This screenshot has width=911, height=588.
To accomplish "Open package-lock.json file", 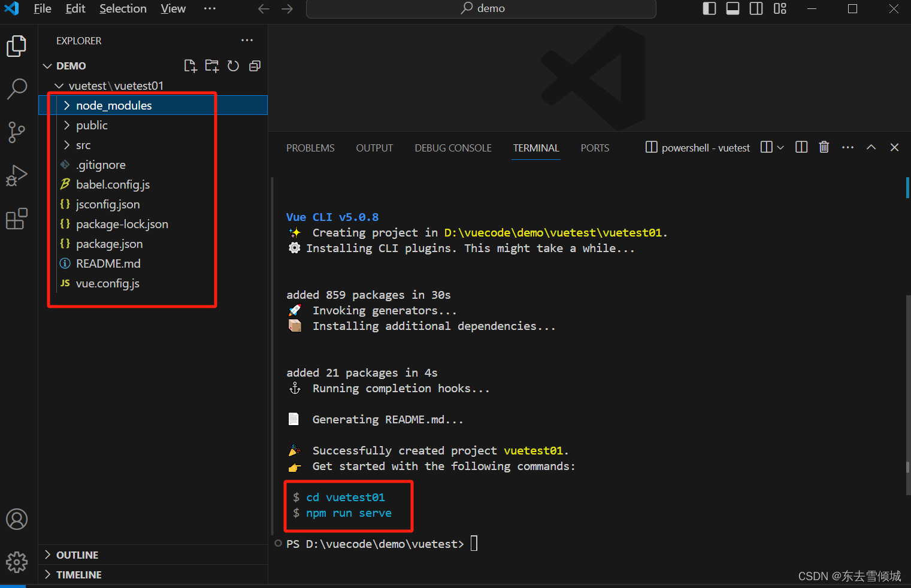I will click(153, 224).
